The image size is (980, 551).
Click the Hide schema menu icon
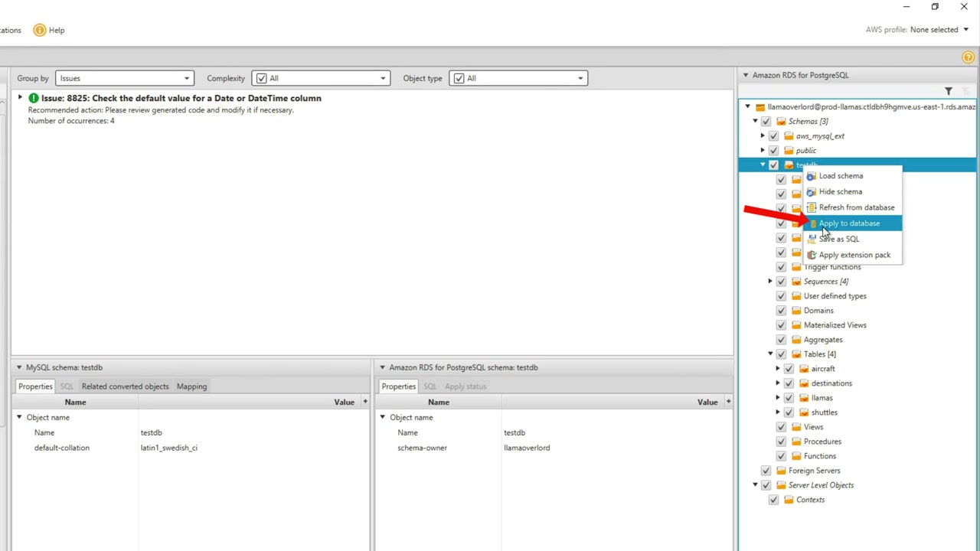812,192
